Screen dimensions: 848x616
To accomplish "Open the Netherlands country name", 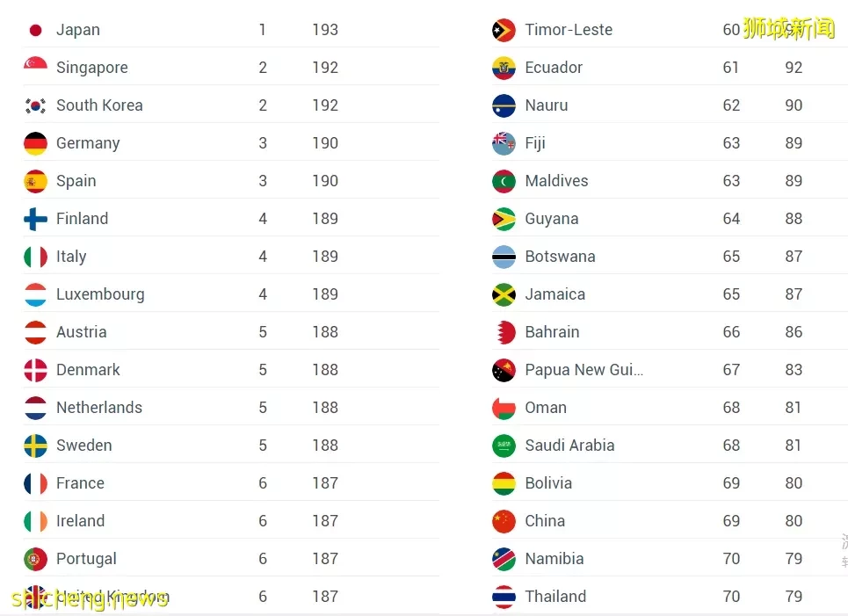I will point(99,407).
